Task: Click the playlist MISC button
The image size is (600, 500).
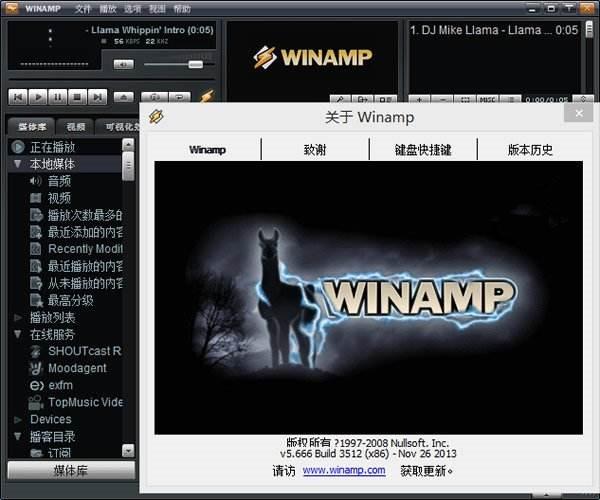Action: pyautogui.click(x=488, y=99)
